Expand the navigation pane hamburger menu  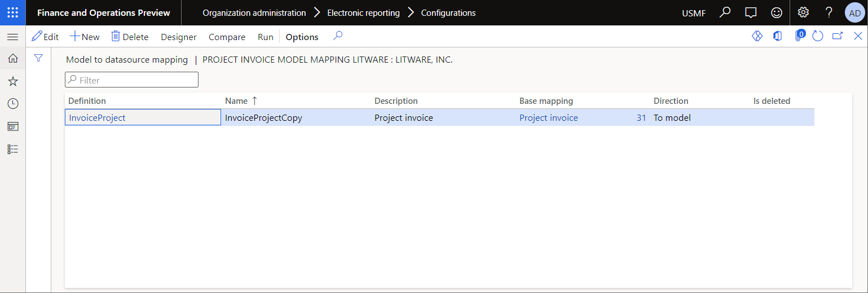[x=12, y=37]
